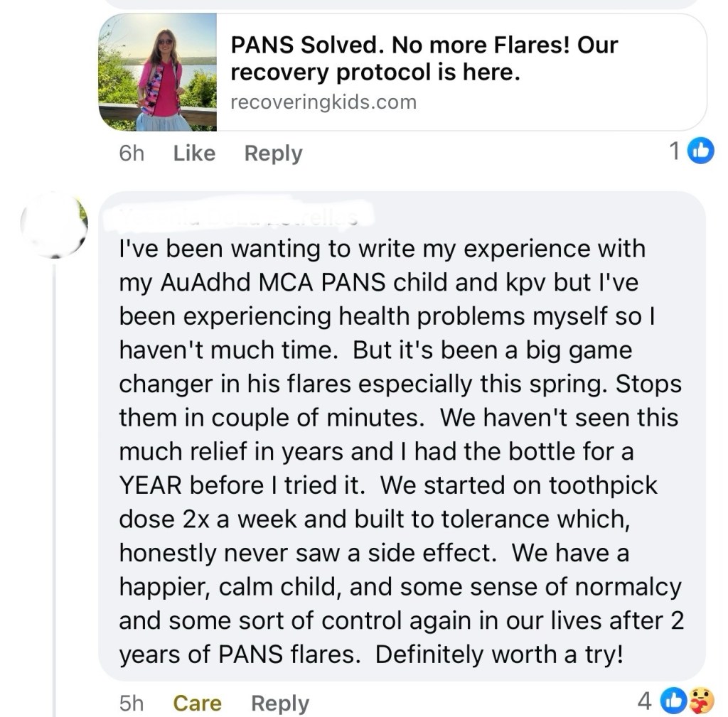
Task: Click the 'Definitely worth a try!' sentence
Action: click(499, 654)
